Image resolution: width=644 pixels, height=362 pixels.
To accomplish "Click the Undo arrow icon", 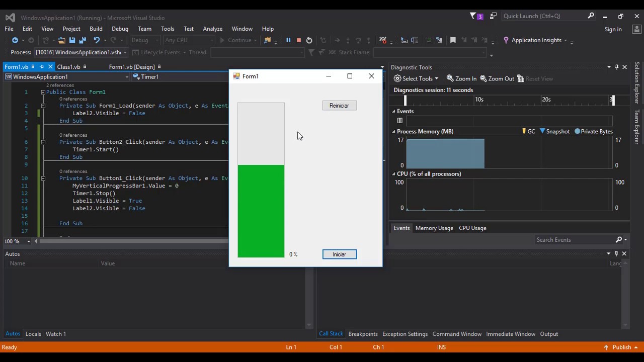I will [97, 40].
